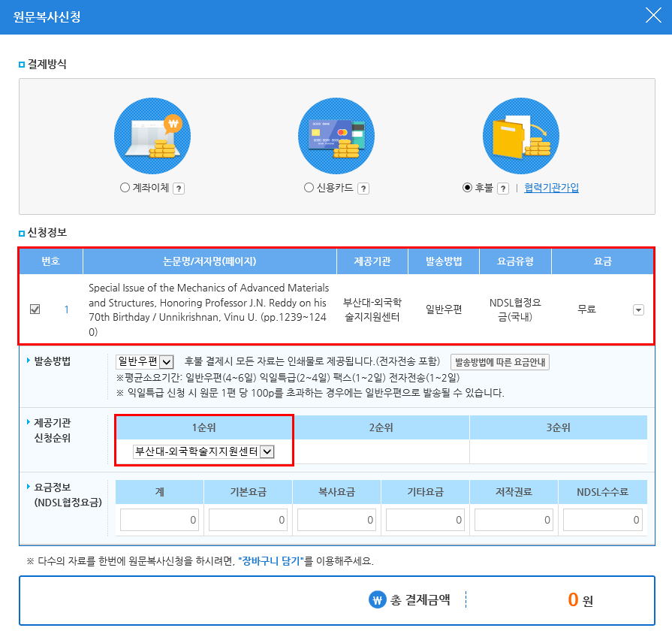Click the article title Special Issue text
Image resolution: width=672 pixels, height=637 pixels.
coord(209,309)
